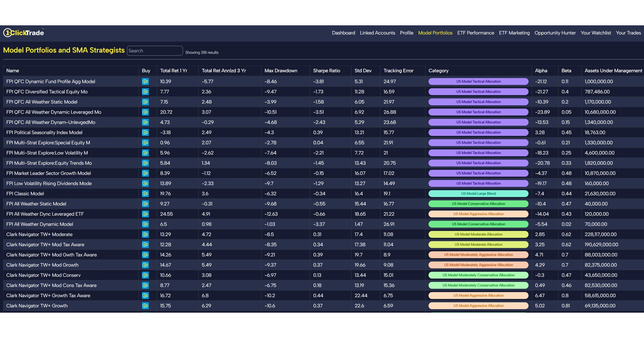Viewport: 644px width, 338px height.
Task: Switch to the ETF Performance section
Action: pyautogui.click(x=475, y=33)
